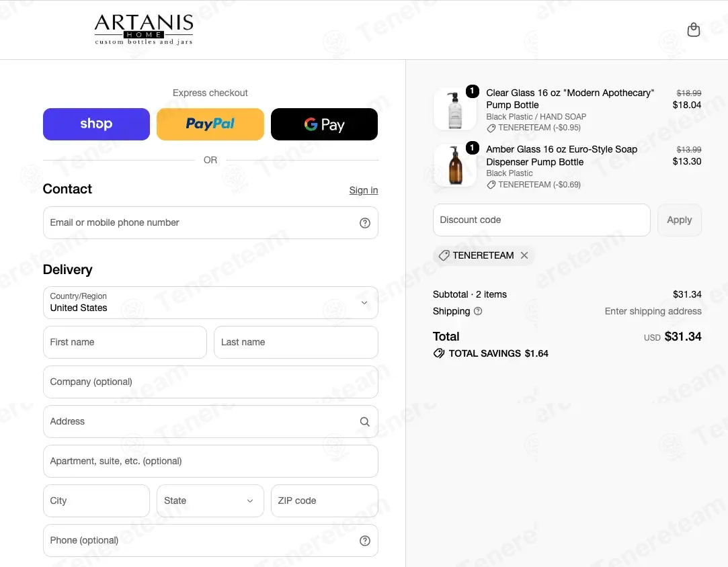728x567 pixels.
Task: Focus the Company (optional) field
Action: coord(210,382)
